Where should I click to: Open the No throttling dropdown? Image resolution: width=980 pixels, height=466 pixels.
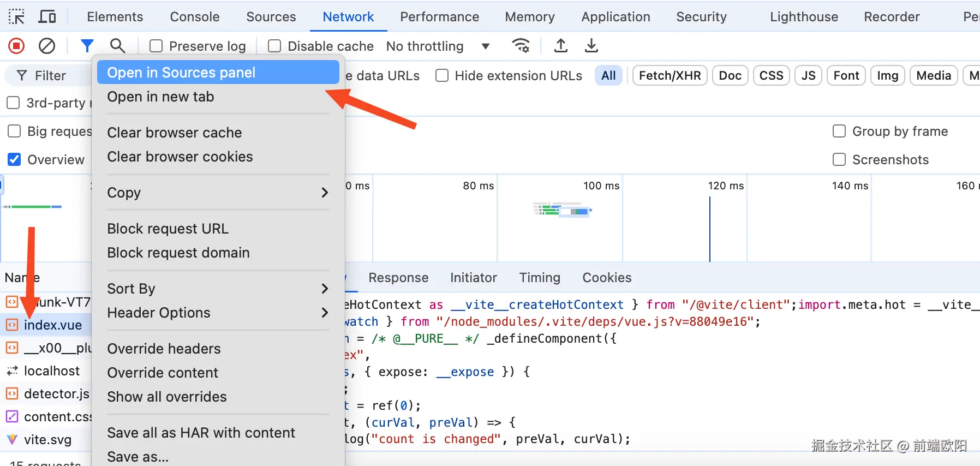438,46
